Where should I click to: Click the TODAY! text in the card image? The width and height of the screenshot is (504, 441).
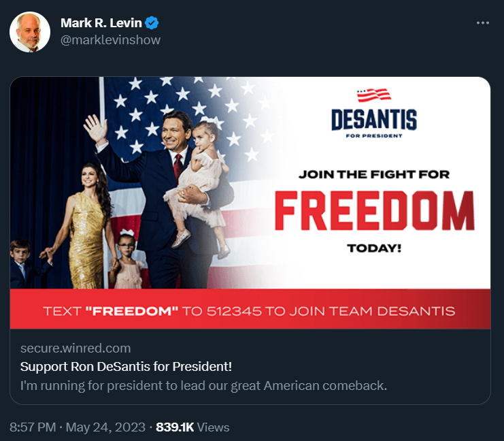pos(374,248)
